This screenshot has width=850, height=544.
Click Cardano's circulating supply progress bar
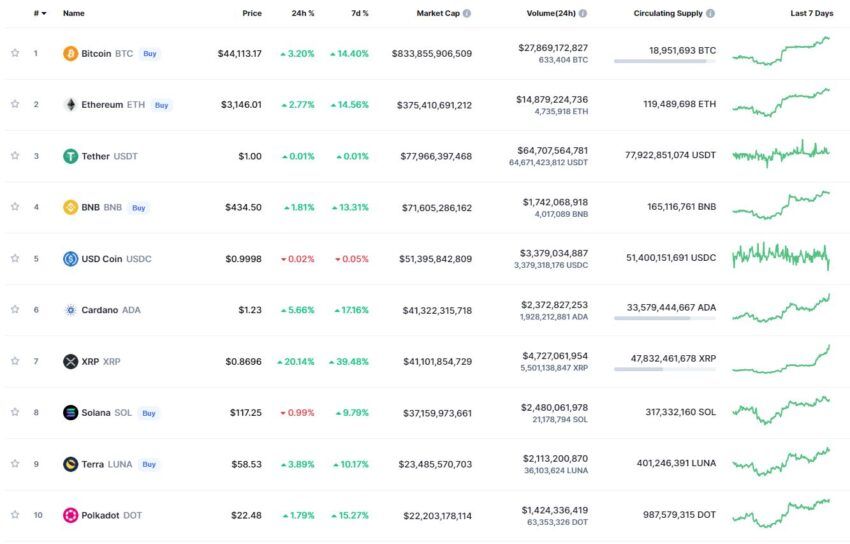click(x=665, y=318)
